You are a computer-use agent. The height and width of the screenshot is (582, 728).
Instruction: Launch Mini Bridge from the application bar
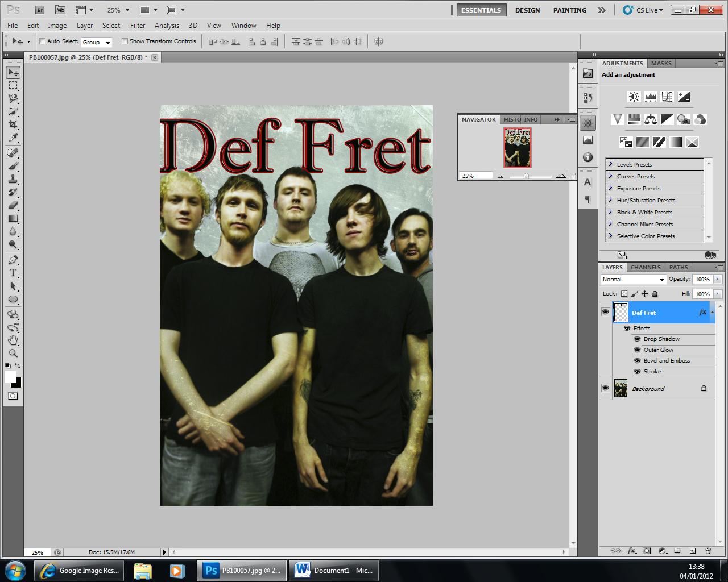[x=60, y=10]
